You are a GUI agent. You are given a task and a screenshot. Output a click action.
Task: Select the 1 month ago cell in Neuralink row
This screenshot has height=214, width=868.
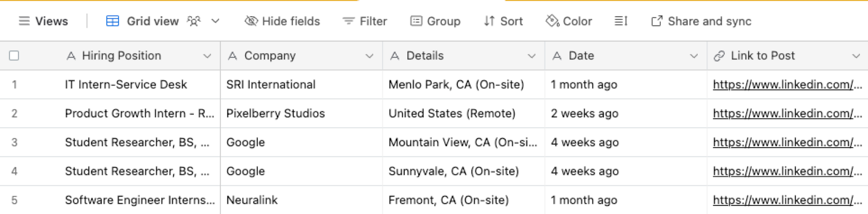[x=626, y=200]
